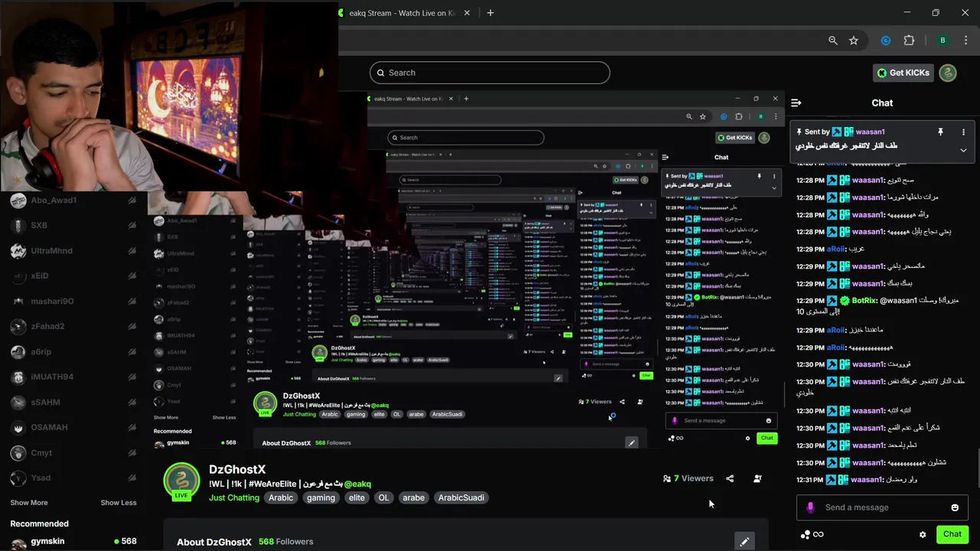Open the emoji picker in chat

(x=955, y=507)
